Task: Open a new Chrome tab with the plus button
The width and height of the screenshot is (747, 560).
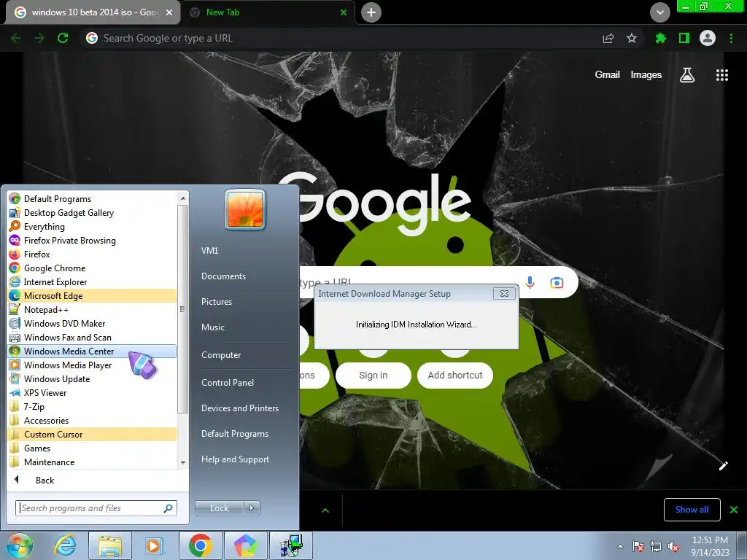Action: 371,12
